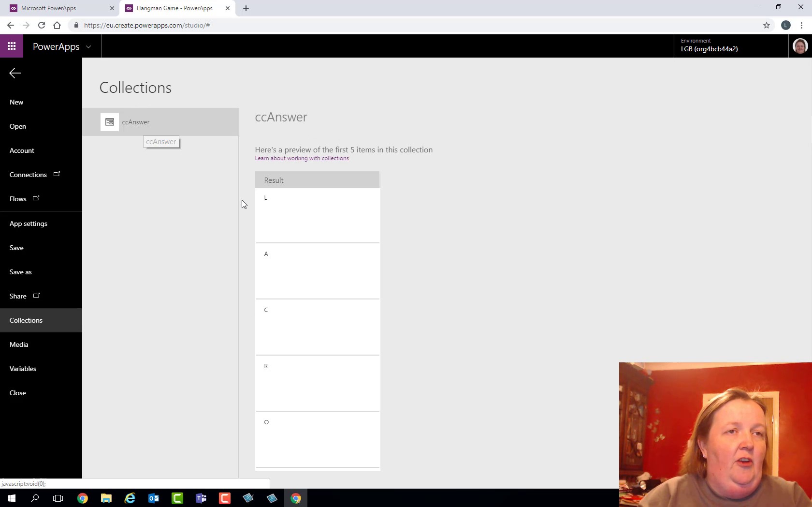The image size is (812, 507).
Task: Click browser back navigation arrow
Action: pyautogui.click(x=11, y=25)
